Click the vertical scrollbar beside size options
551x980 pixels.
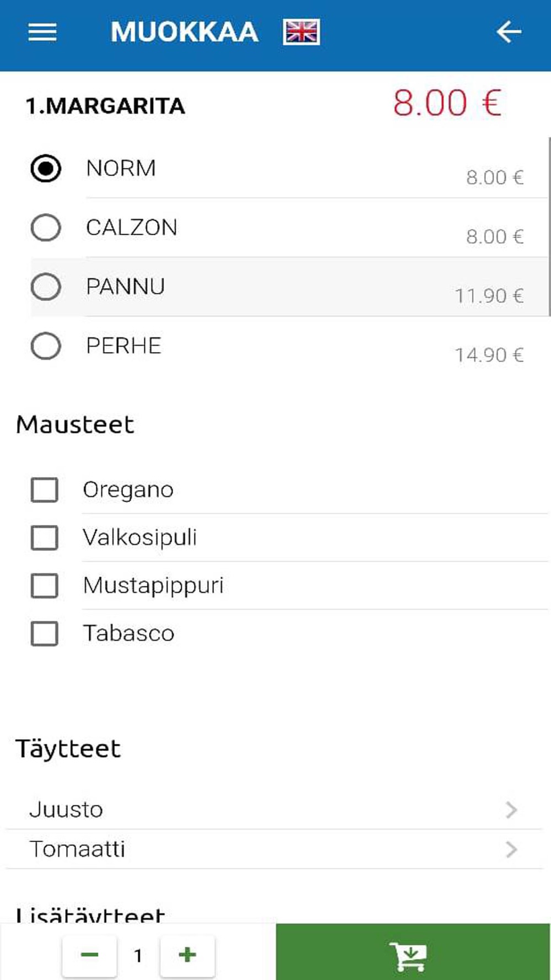coord(549,227)
